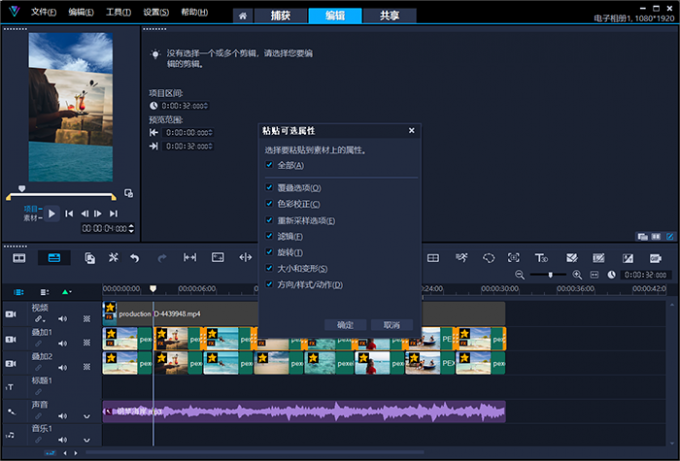Uncheck the 色彩校正(C) checkbox

[x=269, y=203]
